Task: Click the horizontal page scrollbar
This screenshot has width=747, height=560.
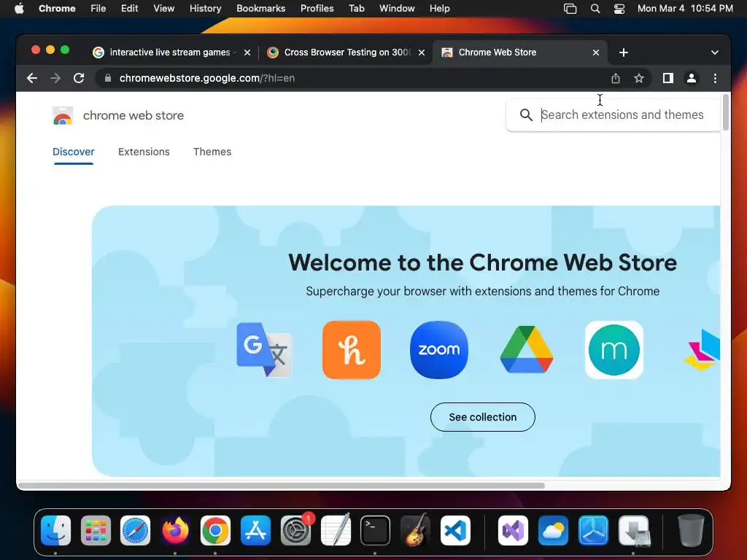Action: click(281, 486)
